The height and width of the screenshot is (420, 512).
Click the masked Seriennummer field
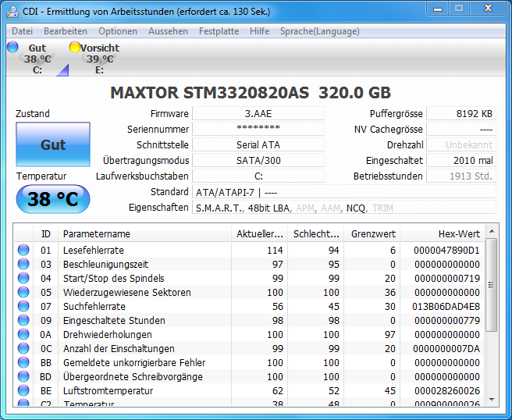point(258,129)
